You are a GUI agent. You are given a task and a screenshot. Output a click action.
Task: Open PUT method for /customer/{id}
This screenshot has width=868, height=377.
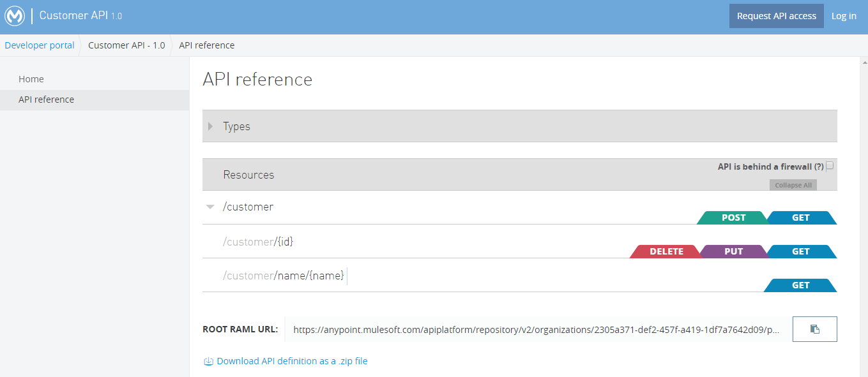pyautogui.click(x=733, y=251)
